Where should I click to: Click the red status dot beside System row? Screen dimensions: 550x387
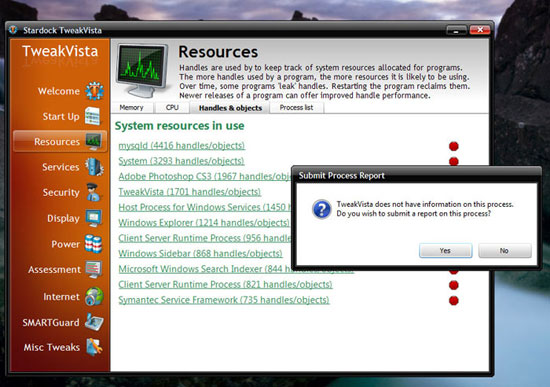[x=454, y=161]
